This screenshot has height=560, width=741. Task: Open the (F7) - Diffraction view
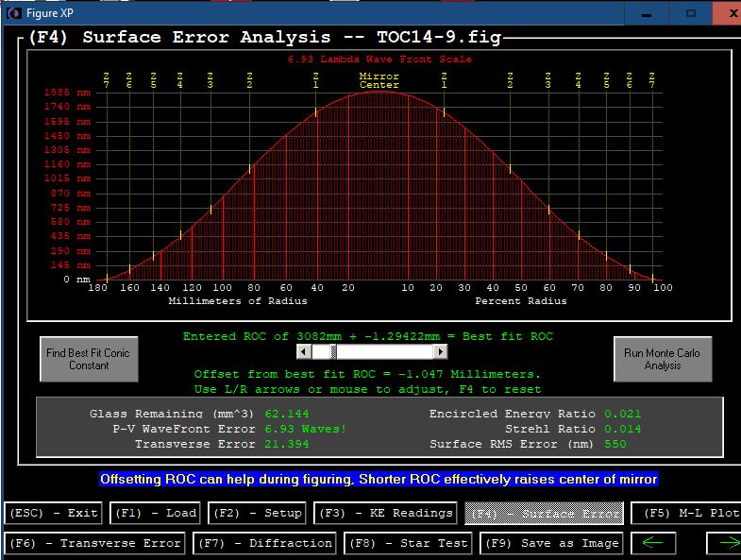click(x=264, y=543)
